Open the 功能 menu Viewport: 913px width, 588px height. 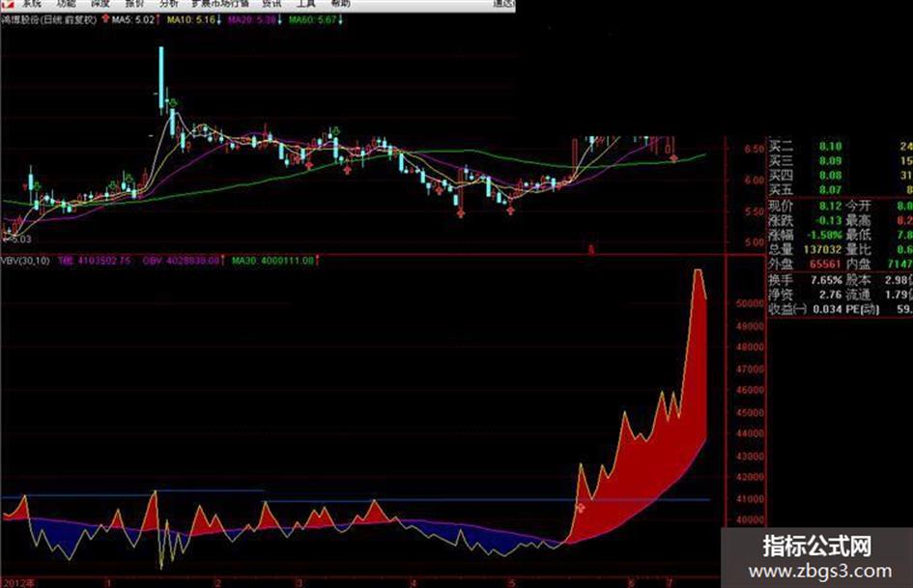[x=66, y=3]
